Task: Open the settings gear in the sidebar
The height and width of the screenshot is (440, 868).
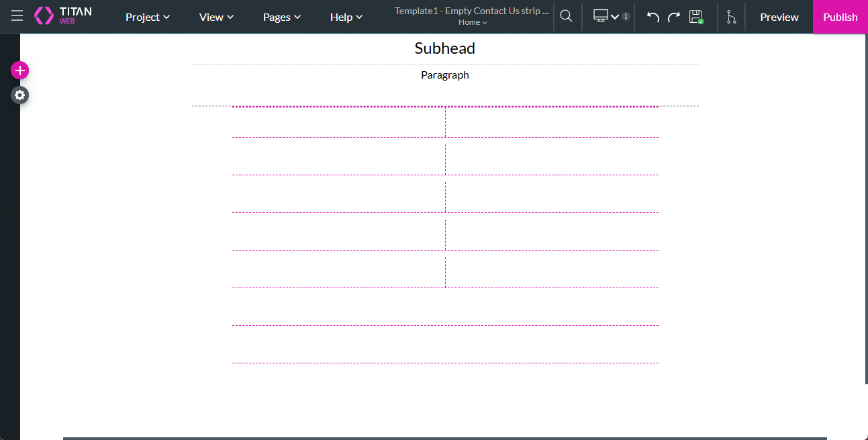Action: point(20,95)
